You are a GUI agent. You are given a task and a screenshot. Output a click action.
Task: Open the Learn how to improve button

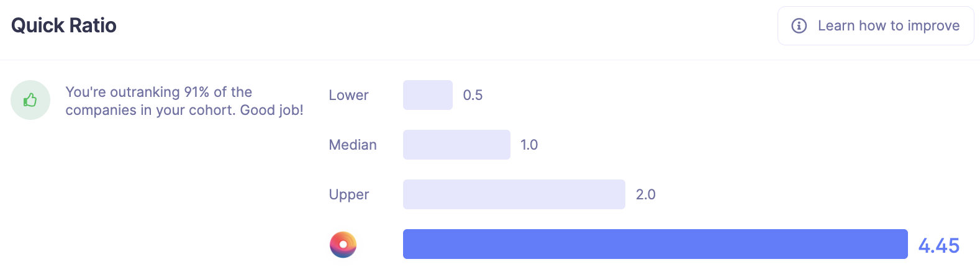coord(876,26)
